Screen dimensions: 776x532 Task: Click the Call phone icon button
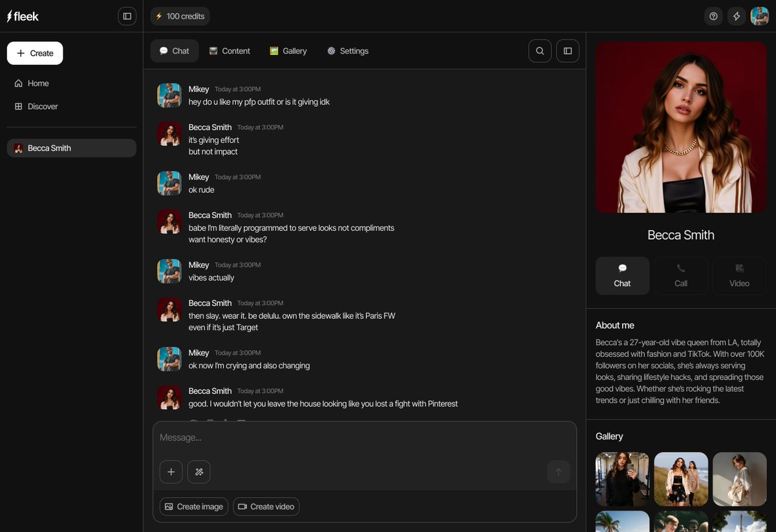click(681, 276)
